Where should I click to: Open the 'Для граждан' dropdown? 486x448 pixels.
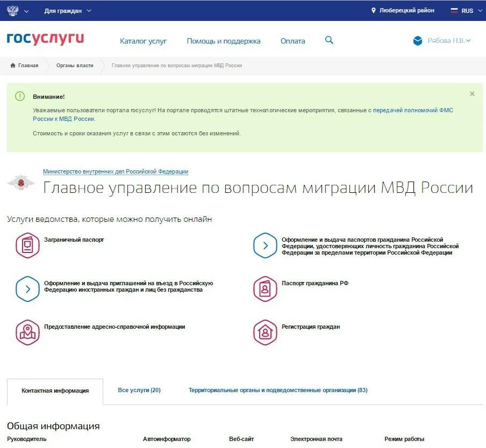click(68, 11)
